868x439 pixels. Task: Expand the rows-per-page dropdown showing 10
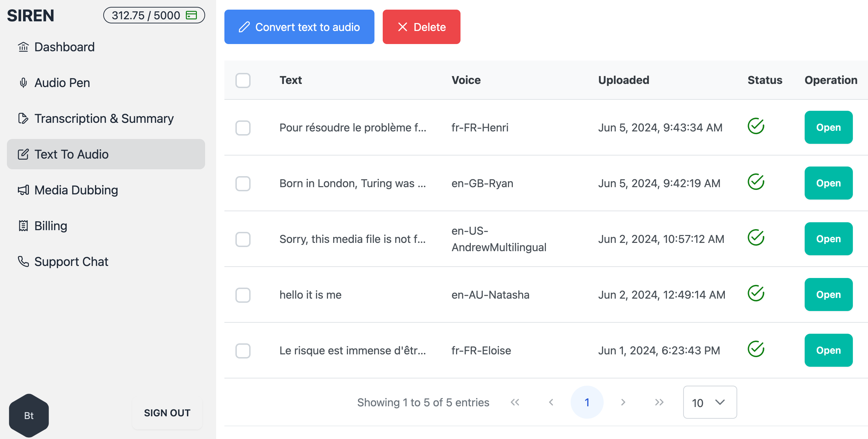click(x=710, y=402)
